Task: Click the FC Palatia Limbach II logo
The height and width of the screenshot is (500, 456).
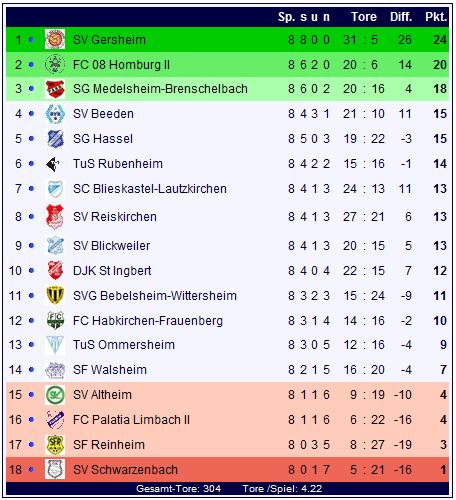Action: point(55,420)
